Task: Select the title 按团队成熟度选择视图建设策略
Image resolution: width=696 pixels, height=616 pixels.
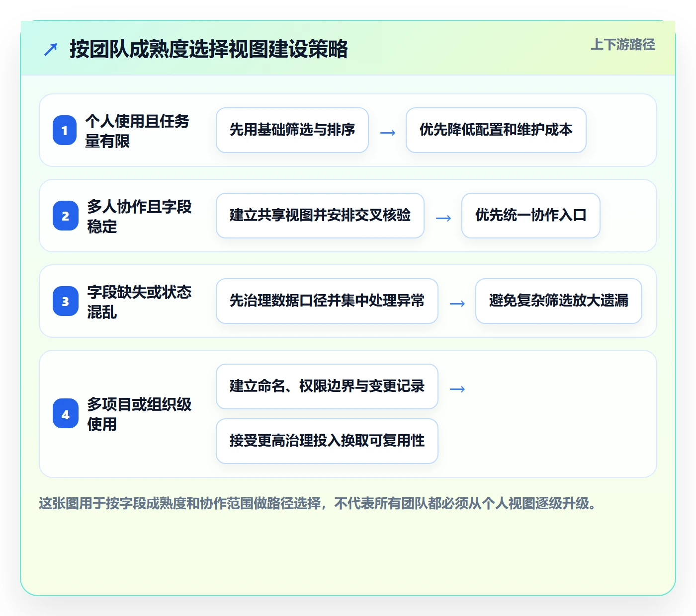Action: (209, 49)
